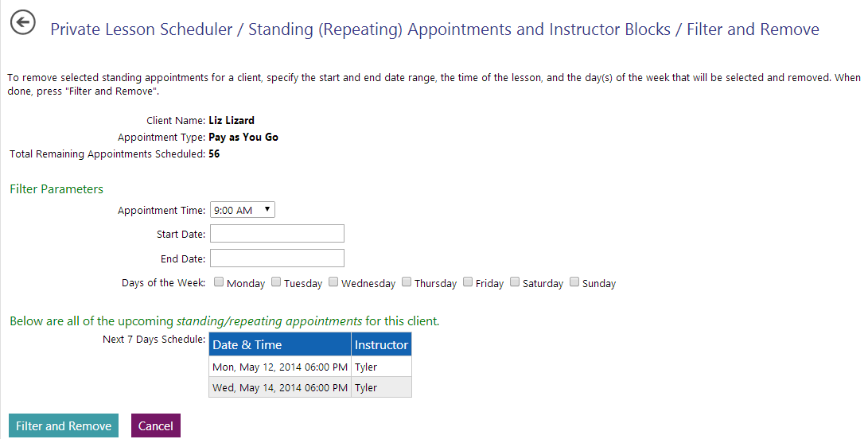Click Tyler in the first schedule row

pos(366,367)
